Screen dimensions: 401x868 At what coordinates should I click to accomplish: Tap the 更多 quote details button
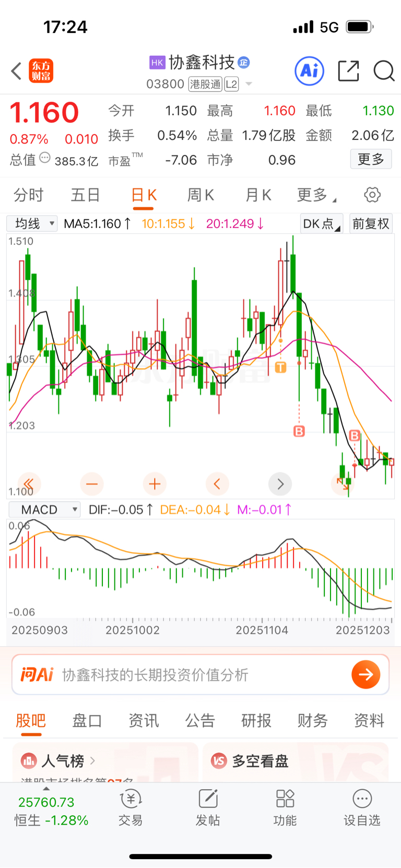(x=371, y=159)
